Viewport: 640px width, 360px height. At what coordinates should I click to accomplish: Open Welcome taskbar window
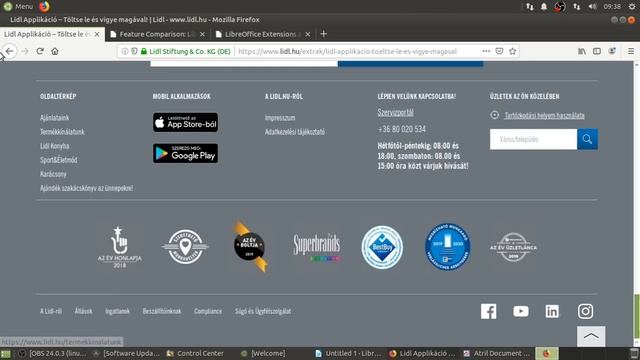point(263,353)
